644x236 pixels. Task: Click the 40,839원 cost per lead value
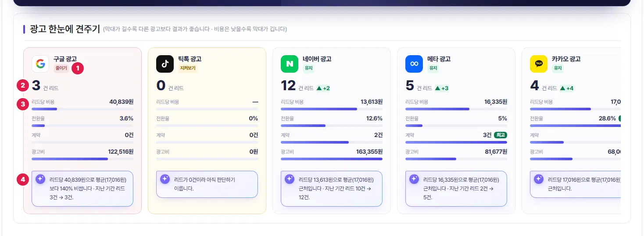click(x=121, y=102)
